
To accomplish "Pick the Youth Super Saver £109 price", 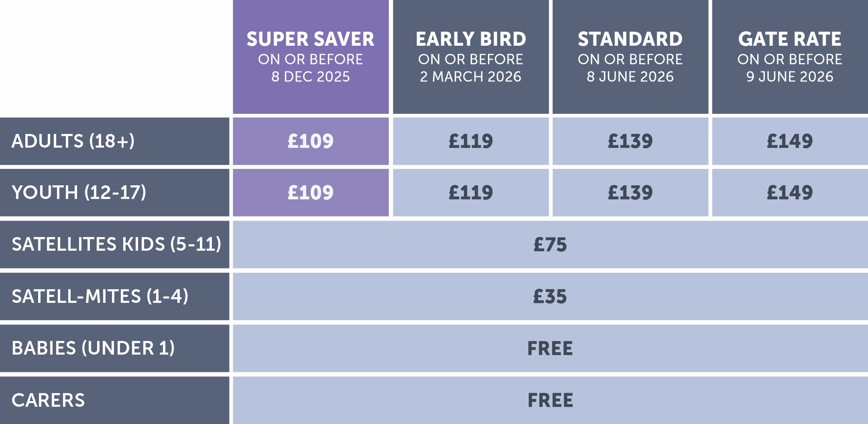I will pos(311,193).
